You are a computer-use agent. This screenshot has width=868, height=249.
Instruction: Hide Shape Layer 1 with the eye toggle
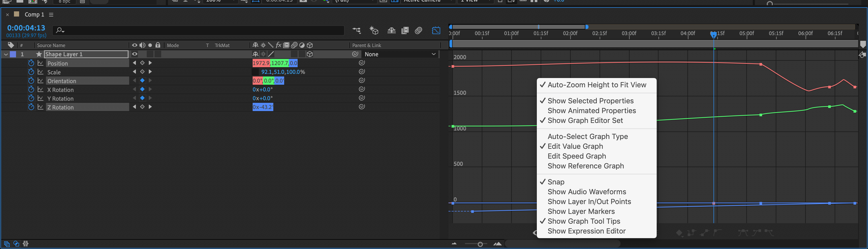coord(134,54)
